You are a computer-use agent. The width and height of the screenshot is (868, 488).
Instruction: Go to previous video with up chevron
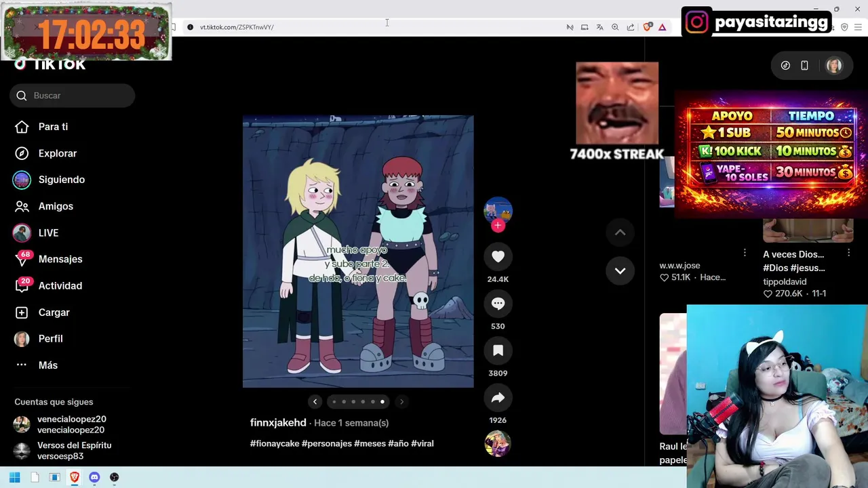click(x=620, y=232)
